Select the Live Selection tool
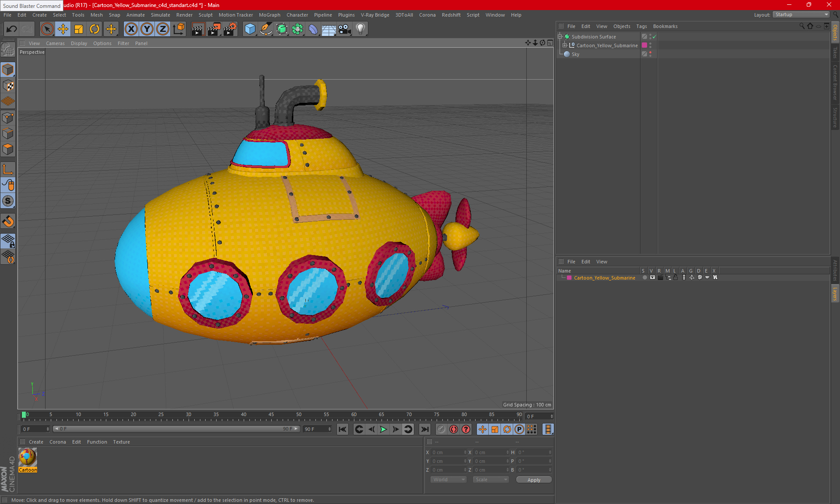Viewport: 840px width, 504px height. pos(47,29)
